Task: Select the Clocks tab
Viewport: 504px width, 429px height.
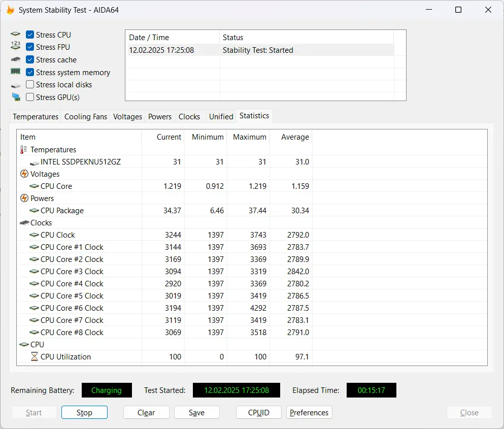Action: point(189,116)
